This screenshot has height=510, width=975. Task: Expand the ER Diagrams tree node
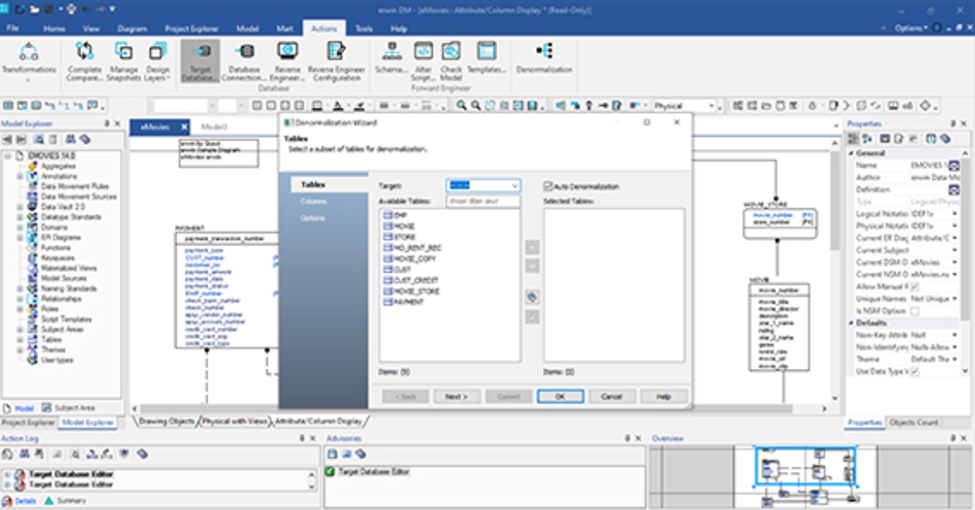click(20, 238)
